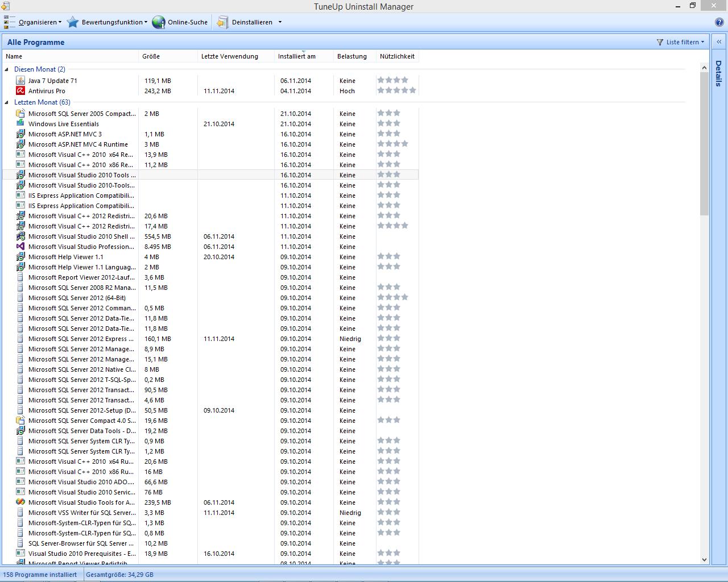Click the SQL Server 2012 Express icon
Viewport: 728px width, 582px height.
coord(20,339)
